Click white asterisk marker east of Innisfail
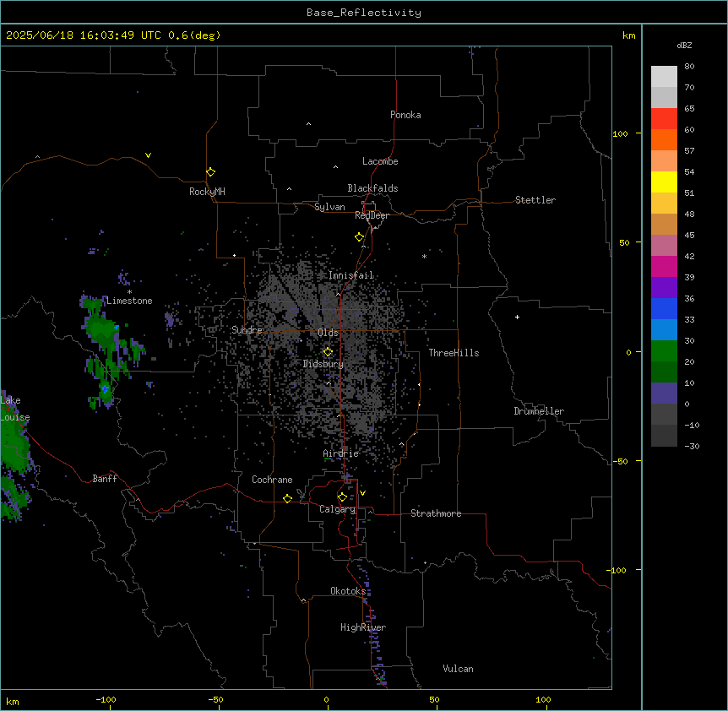 point(424,256)
